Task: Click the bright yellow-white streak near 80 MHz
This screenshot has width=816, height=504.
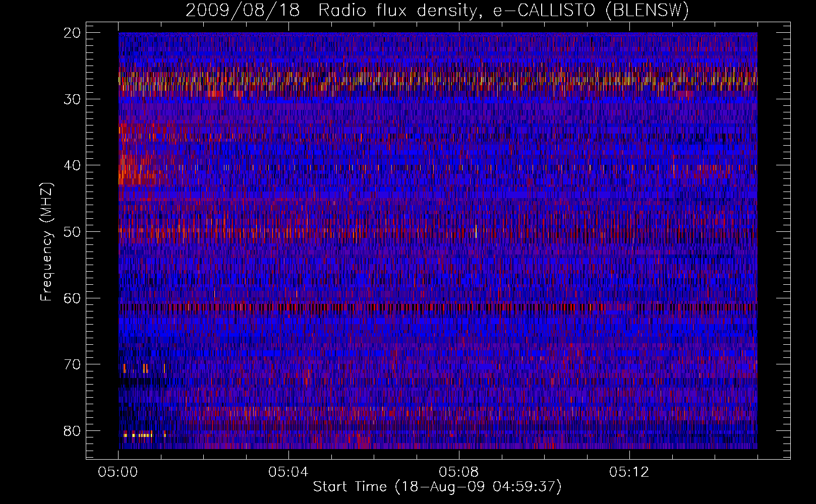Action: tap(138, 435)
